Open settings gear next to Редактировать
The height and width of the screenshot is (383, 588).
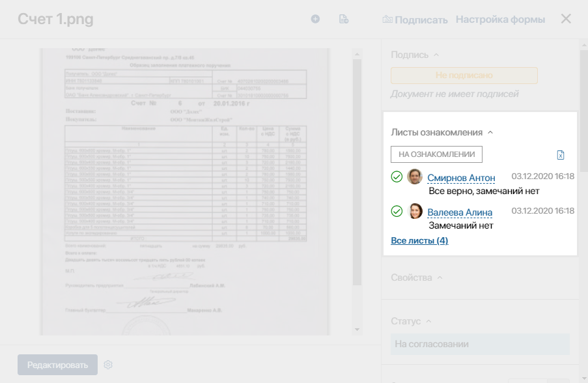(109, 365)
